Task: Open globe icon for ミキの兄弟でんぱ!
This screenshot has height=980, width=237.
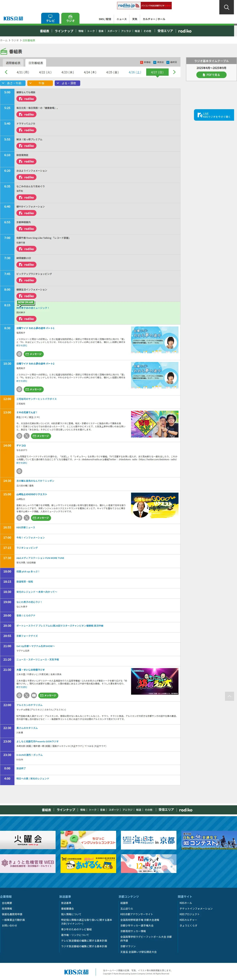Action: tap(19, 436)
